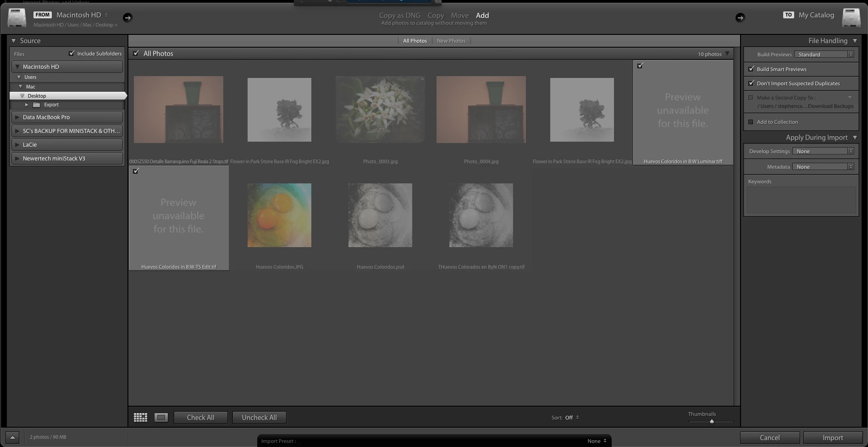Select Move import mode
Viewport: 868px width, 447px height.
click(x=460, y=16)
